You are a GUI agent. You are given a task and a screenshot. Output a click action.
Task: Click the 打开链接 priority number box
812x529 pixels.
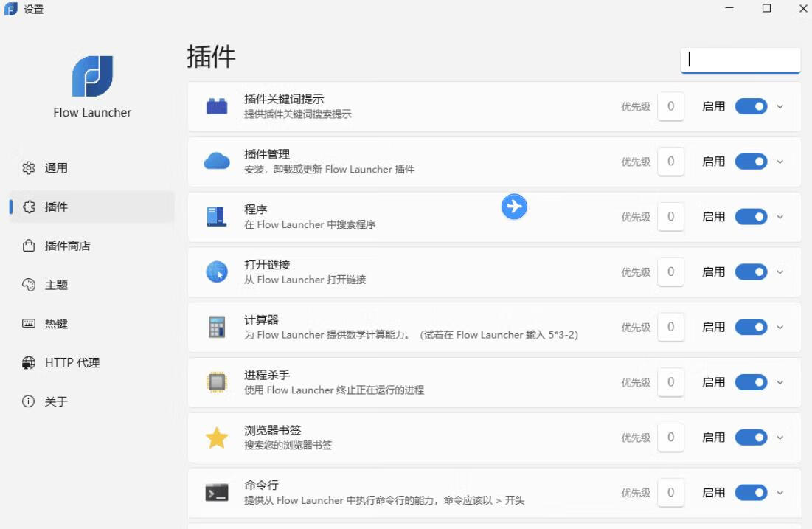tap(670, 272)
